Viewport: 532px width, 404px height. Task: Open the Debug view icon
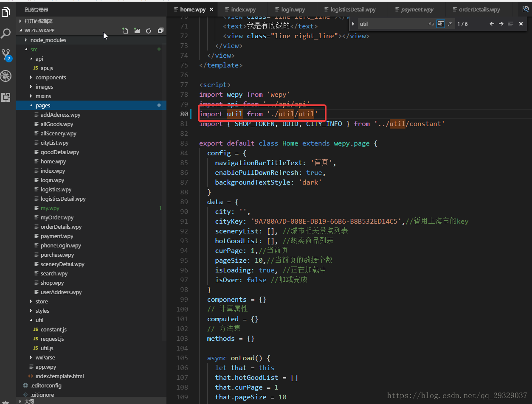(6, 76)
